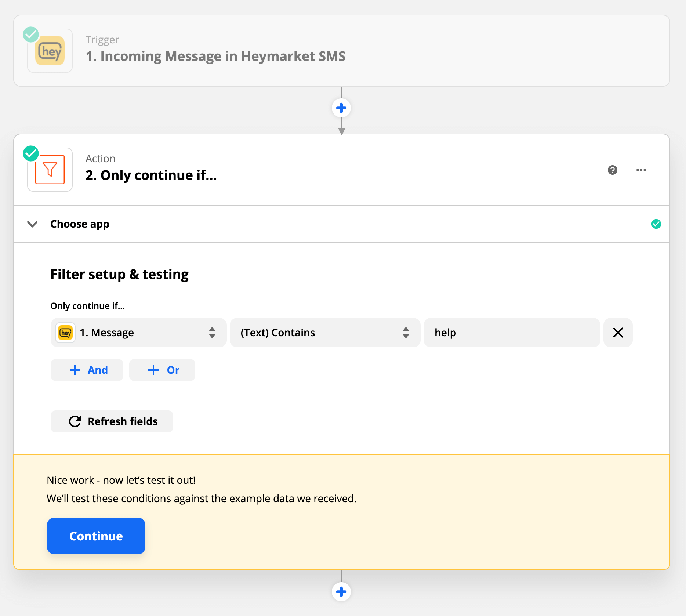The height and width of the screenshot is (616, 686).
Task: Add a step between trigger and filter
Action: coord(341,108)
